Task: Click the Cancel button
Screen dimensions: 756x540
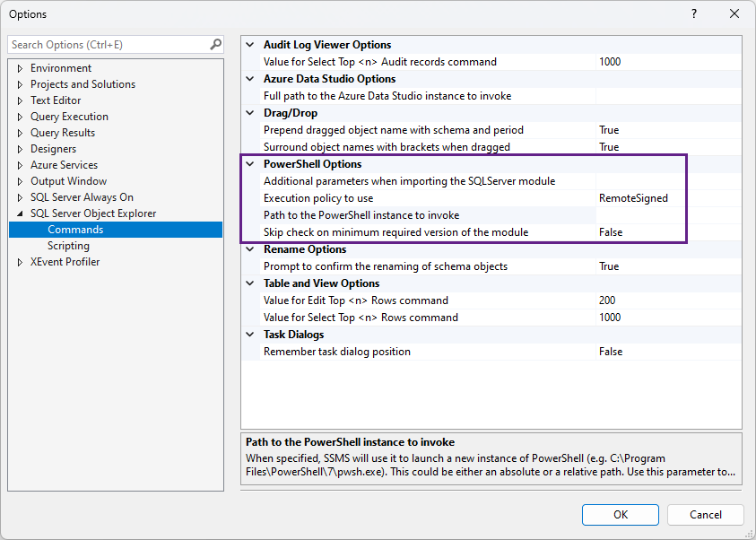Action: click(706, 515)
